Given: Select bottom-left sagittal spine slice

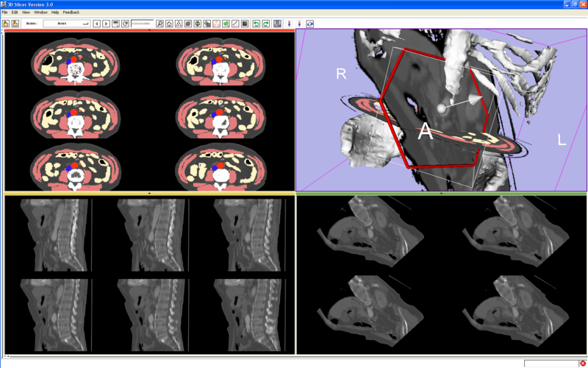Looking at the screenshot, I should (54, 315).
